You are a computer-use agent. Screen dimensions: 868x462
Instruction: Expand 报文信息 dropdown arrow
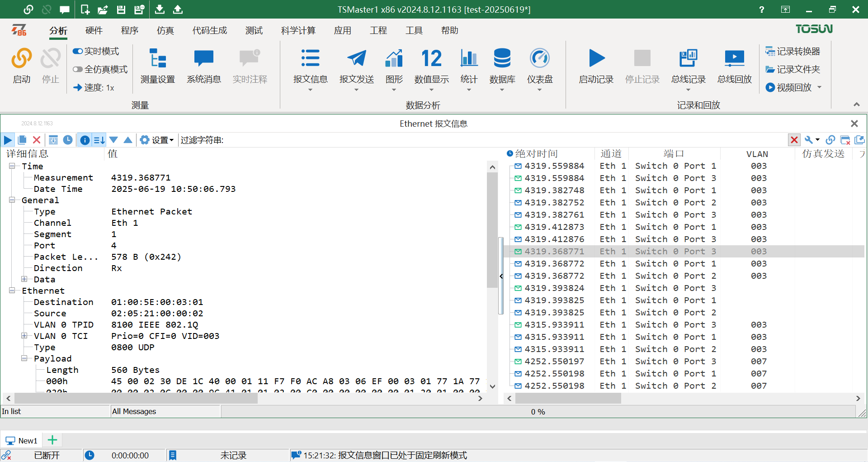310,90
